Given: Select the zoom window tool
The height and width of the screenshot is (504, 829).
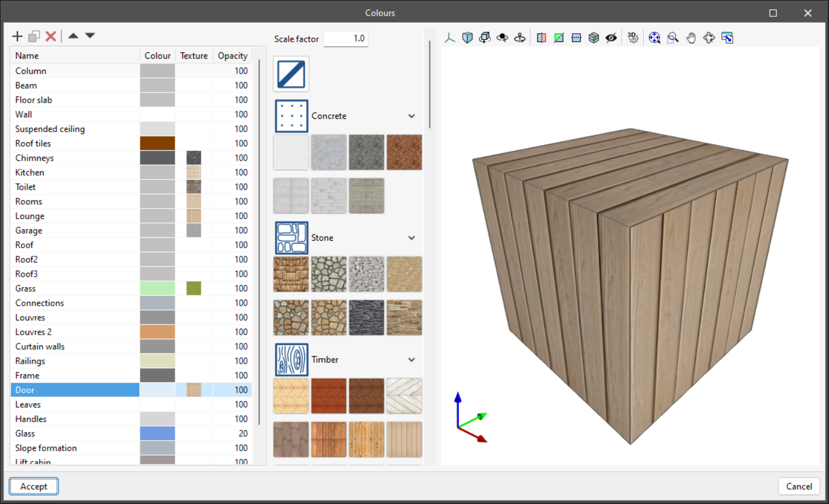Looking at the screenshot, I should tap(673, 37).
